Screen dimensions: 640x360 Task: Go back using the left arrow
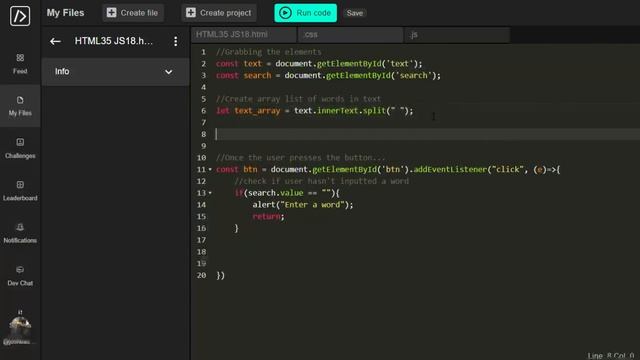tap(56, 41)
